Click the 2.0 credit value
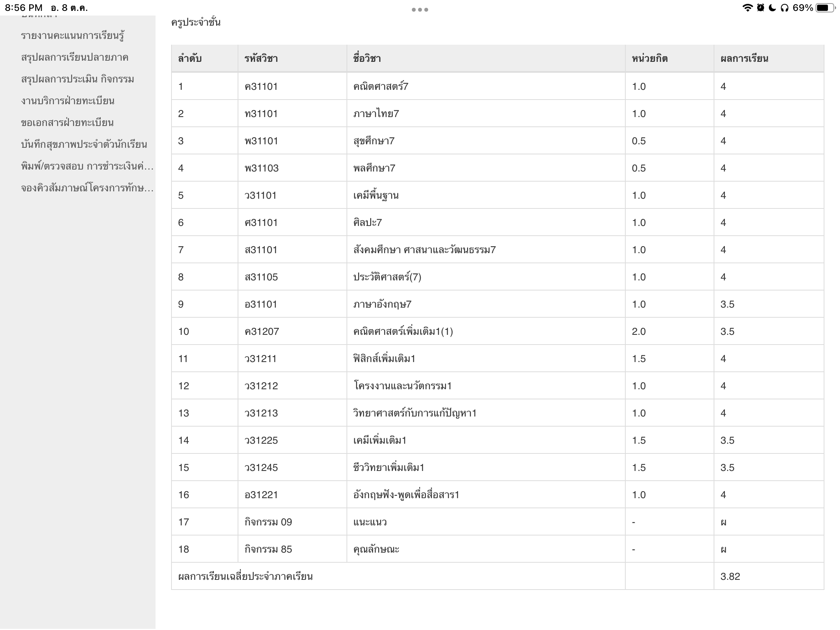This screenshot has width=840, height=630. click(639, 331)
